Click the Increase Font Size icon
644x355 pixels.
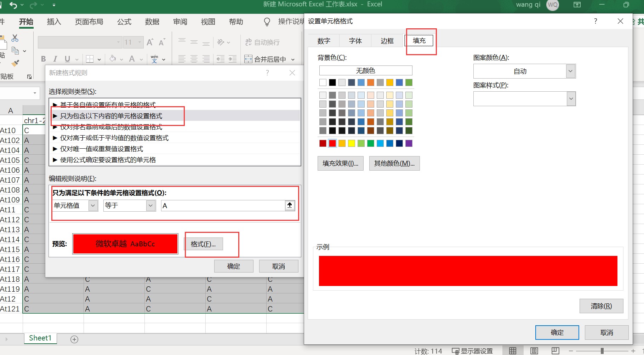150,42
